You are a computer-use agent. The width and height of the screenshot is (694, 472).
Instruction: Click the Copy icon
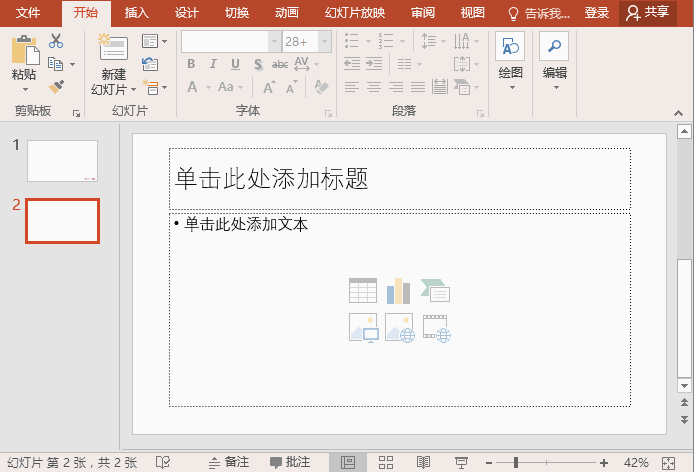pos(56,64)
